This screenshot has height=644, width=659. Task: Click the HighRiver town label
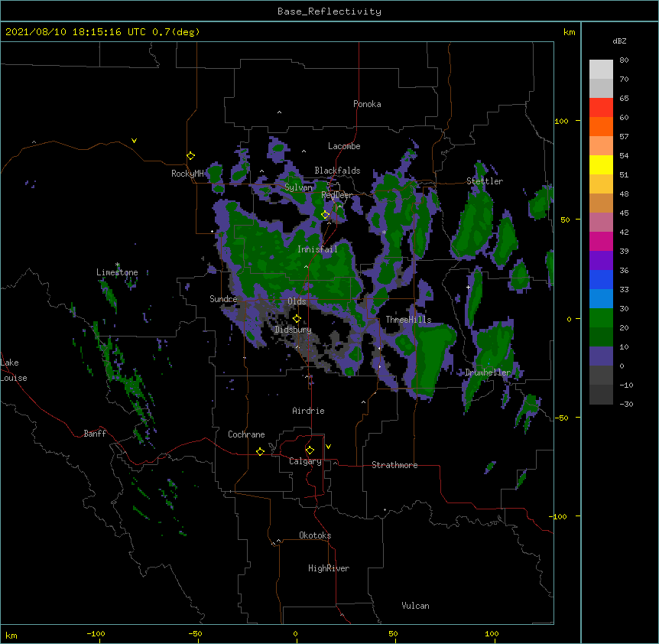329,568
